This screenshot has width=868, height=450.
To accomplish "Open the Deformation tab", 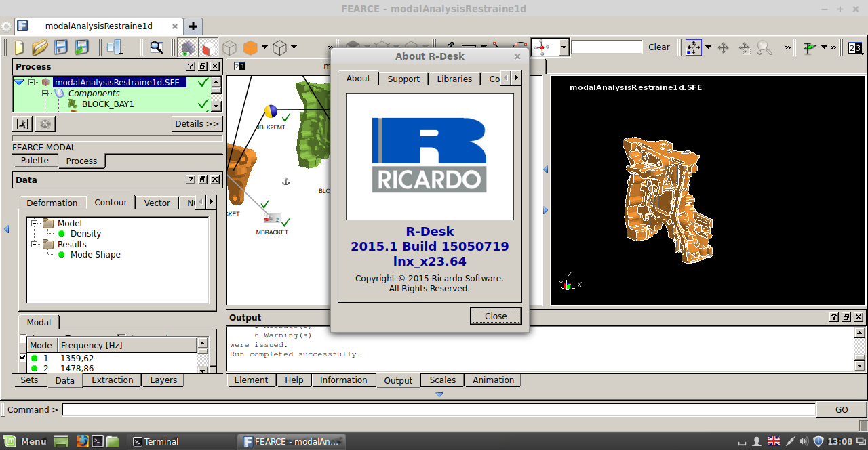I will pos(52,203).
